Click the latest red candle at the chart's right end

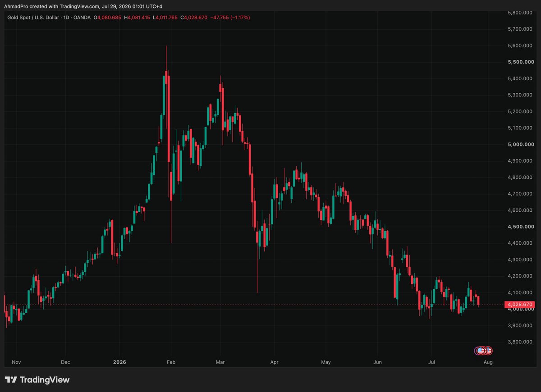pos(478,301)
